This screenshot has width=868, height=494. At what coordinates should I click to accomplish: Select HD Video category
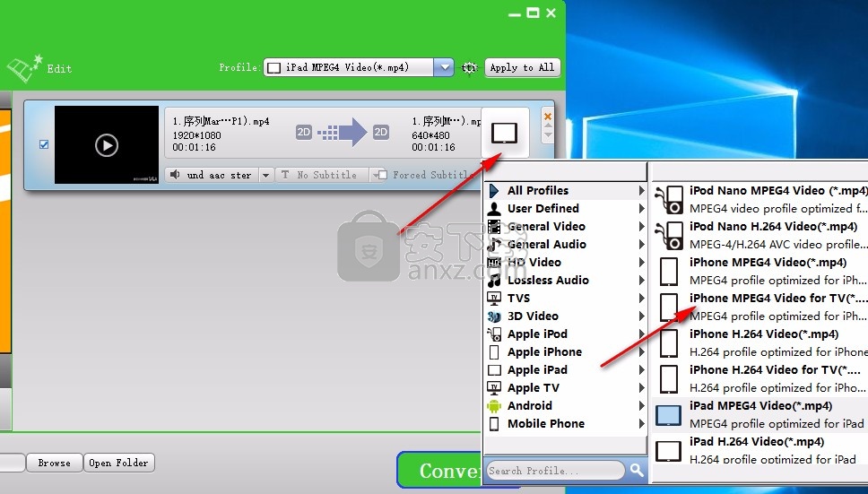(x=566, y=262)
